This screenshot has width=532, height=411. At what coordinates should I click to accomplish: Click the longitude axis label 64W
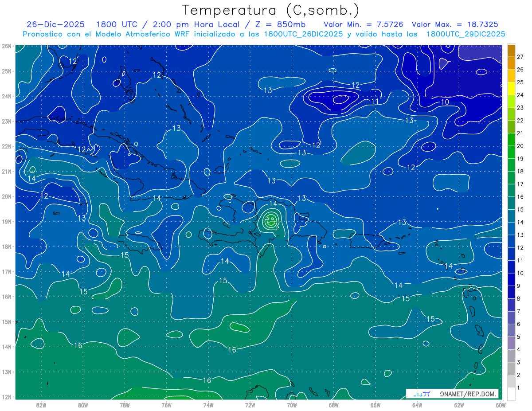[x=417, y=405]
